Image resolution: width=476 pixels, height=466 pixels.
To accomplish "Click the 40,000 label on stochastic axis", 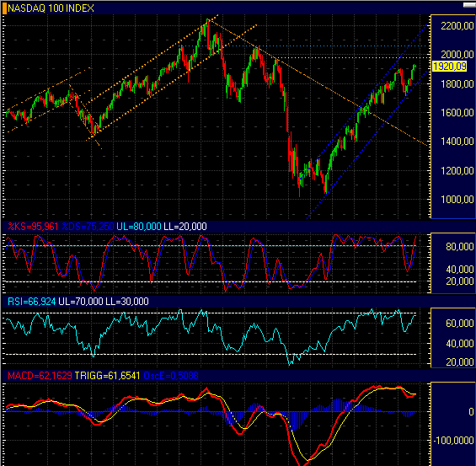I will tap(460, 270).
